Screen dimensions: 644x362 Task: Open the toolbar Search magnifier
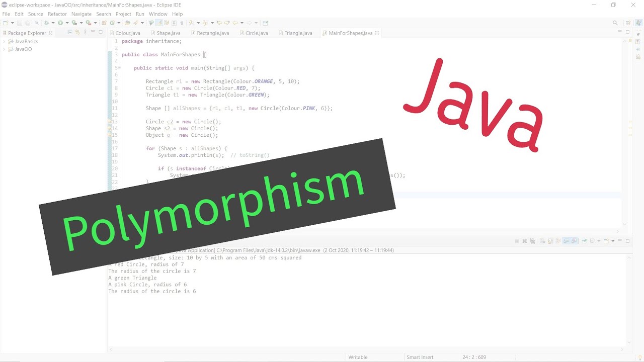[615, 23]
